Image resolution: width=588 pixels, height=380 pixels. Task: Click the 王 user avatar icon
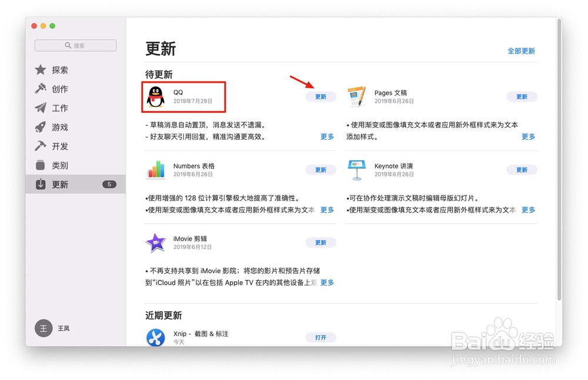(44, 328)
